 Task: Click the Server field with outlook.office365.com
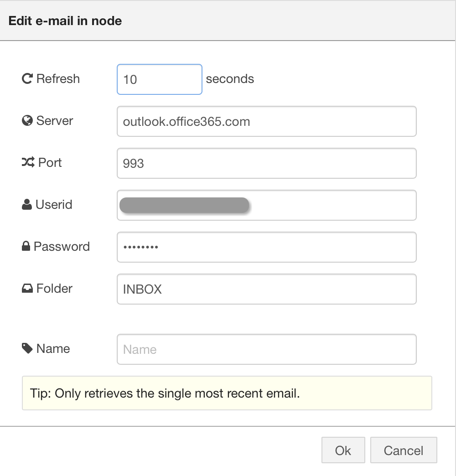[x=266, y=121]
